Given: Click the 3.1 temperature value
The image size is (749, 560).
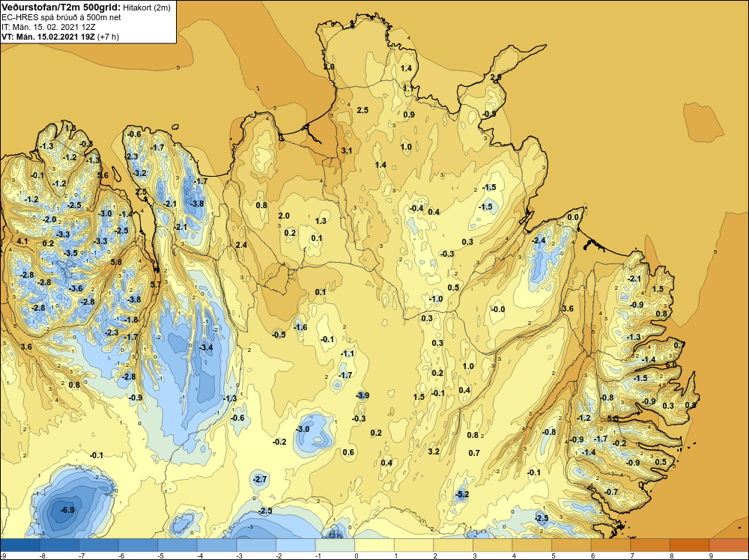Looking at the screenshot, I should (346, 151).
